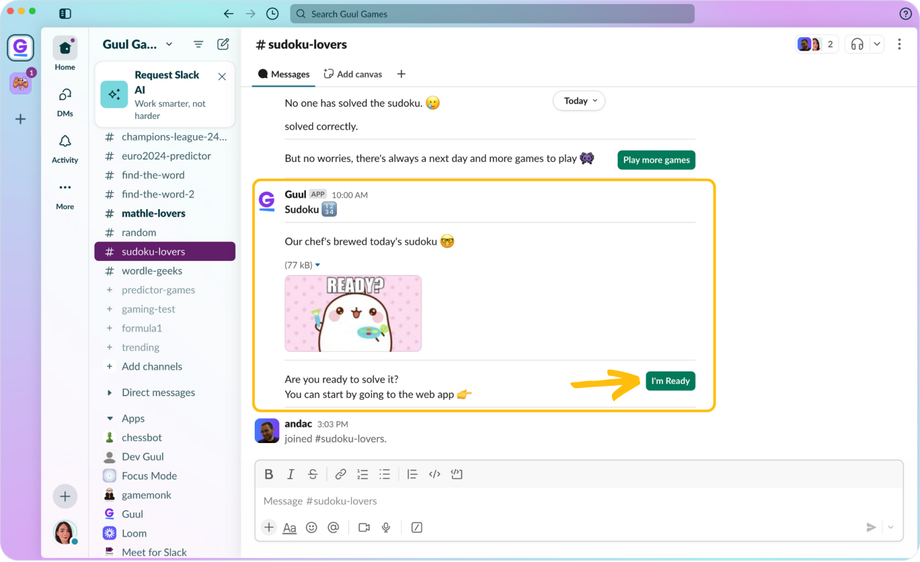View channel members avatars

click(x=816, y=44)
